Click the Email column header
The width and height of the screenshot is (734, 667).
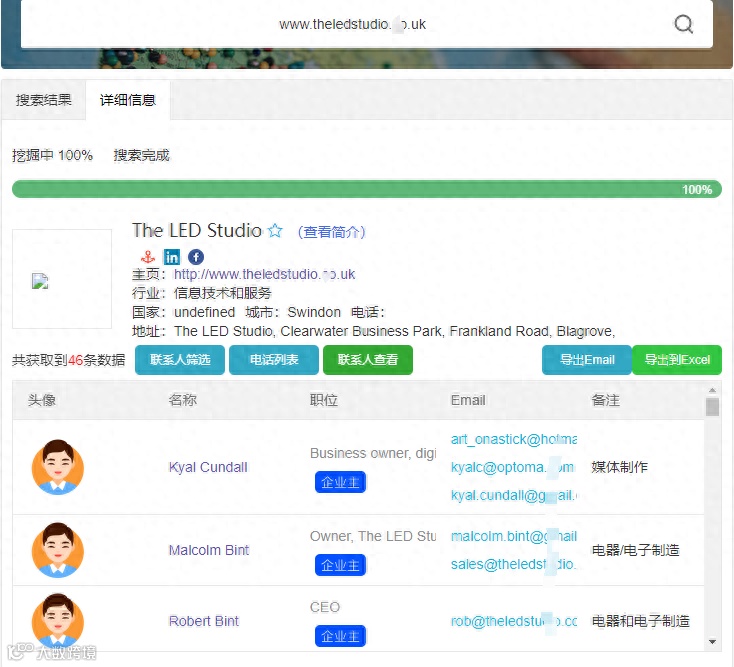click(468, 400)
